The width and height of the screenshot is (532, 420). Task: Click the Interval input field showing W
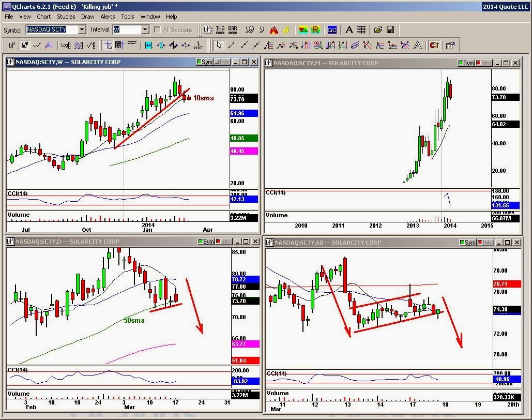tap(127, 30)
